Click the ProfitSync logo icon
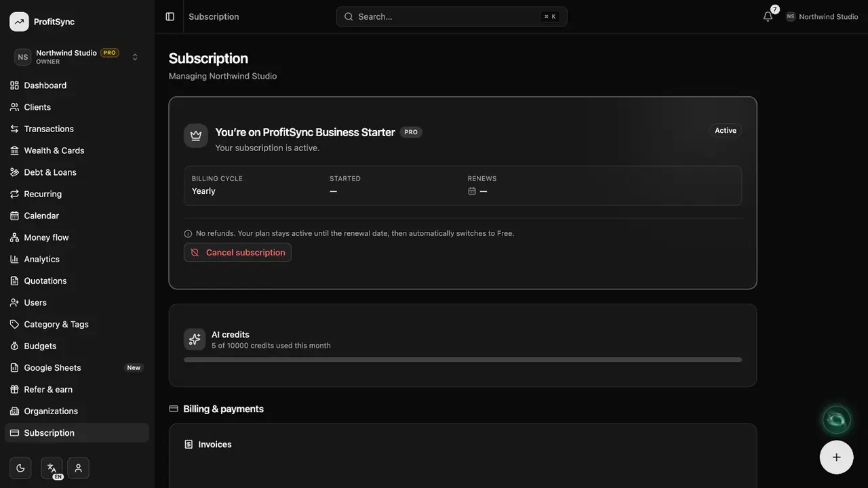The width and height of the screenshot is (868, 488). pos(19,22)
